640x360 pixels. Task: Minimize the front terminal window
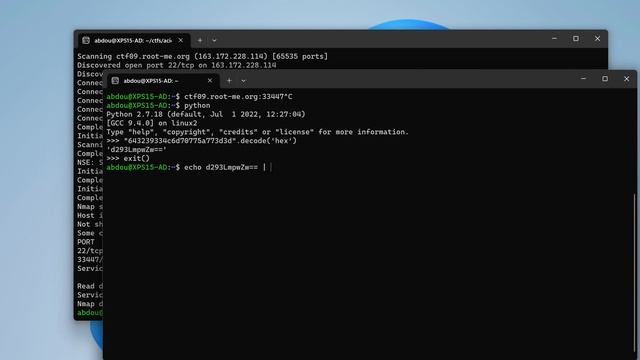(x=583, y=79)
